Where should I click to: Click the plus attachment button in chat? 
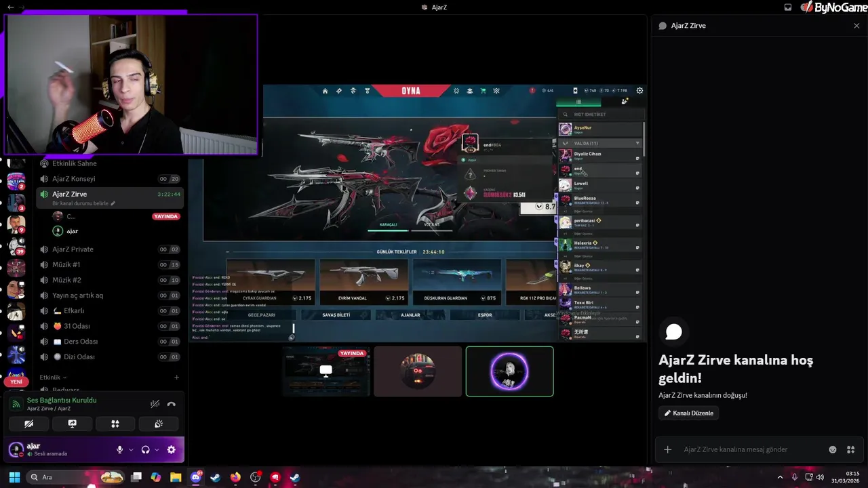tap(667, 449)
